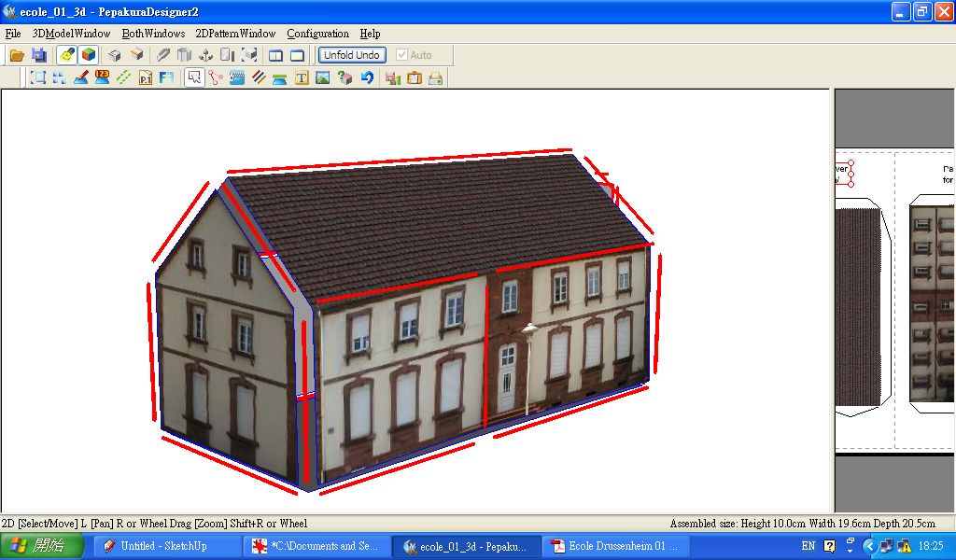Toggle the textured colored cube display
The width and height of the screenshot is (956, 560).
click(x=89, y=55)
